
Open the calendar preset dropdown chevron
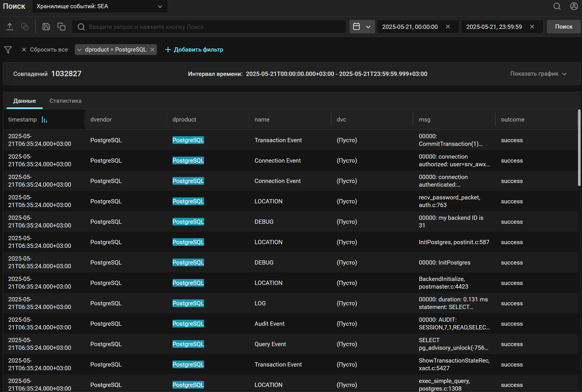369,27
